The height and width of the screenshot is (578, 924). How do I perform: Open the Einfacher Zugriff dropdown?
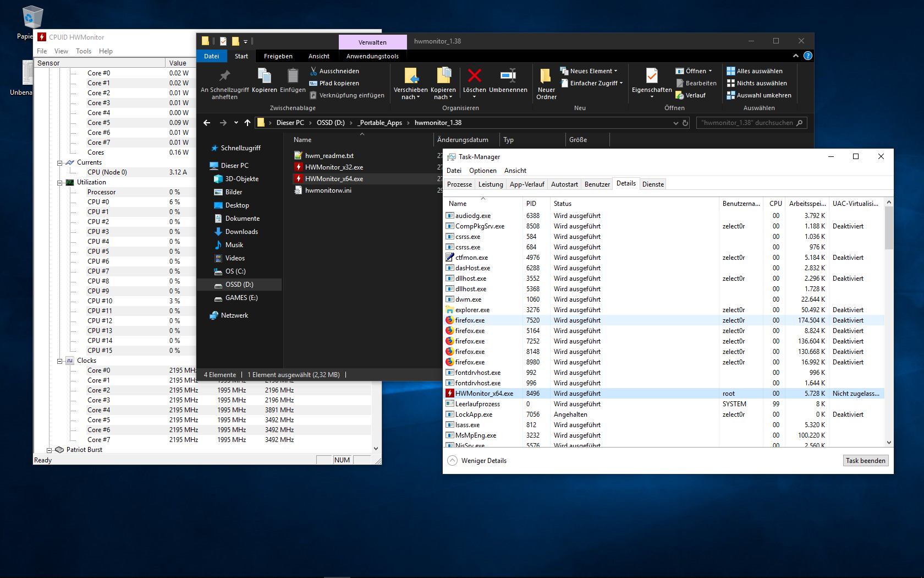[x=591, y=83]
